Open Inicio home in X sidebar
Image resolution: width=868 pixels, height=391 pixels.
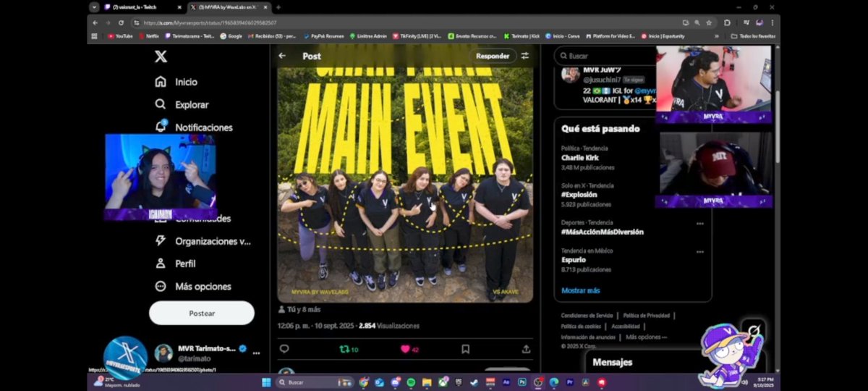tap(176, 82)
